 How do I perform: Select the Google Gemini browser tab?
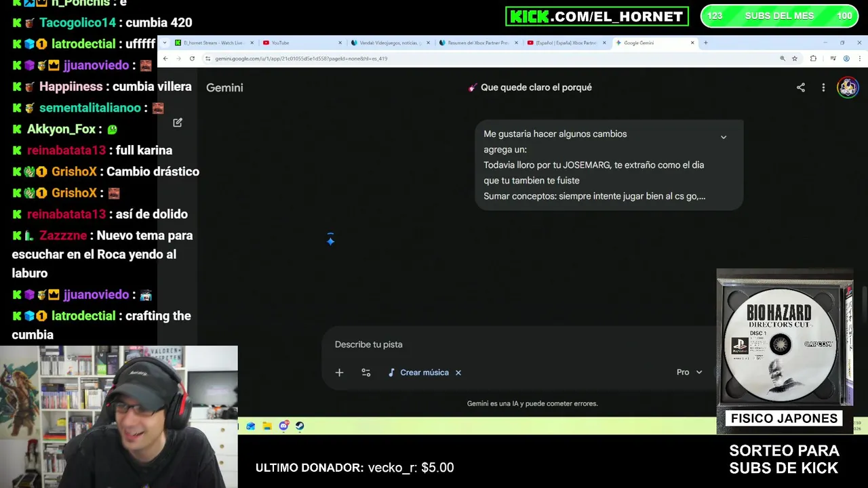point(654,43)
